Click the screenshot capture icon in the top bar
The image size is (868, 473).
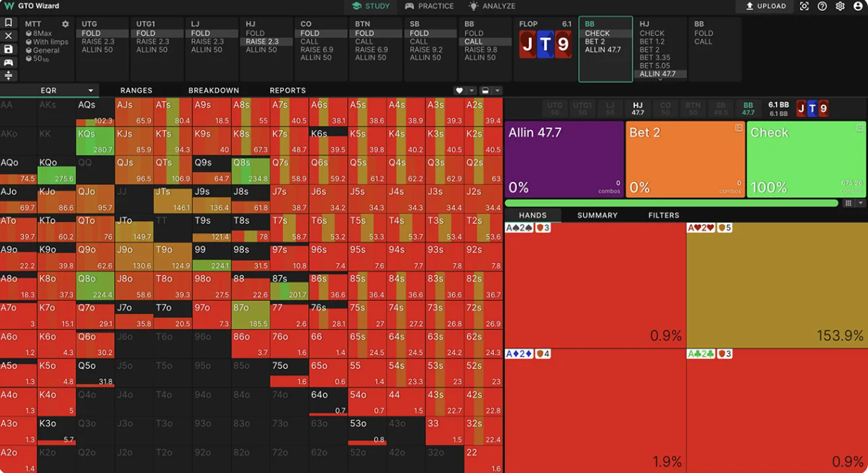(804, 6)
